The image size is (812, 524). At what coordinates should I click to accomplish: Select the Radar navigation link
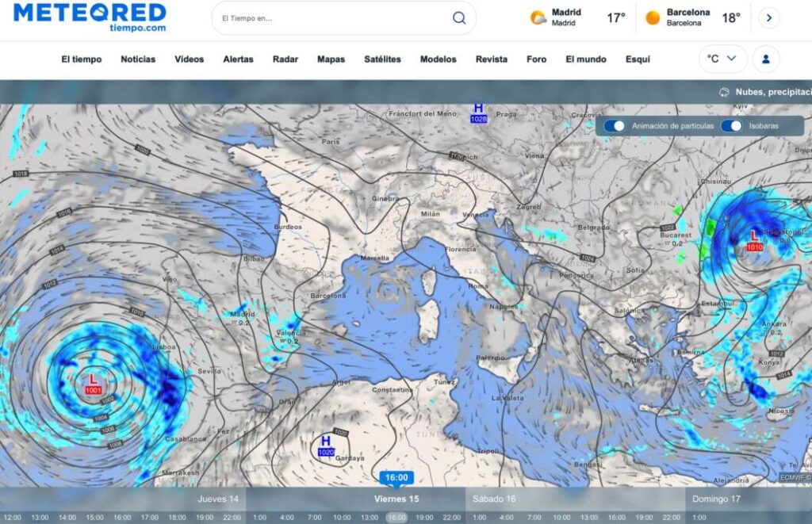point(285,59)
